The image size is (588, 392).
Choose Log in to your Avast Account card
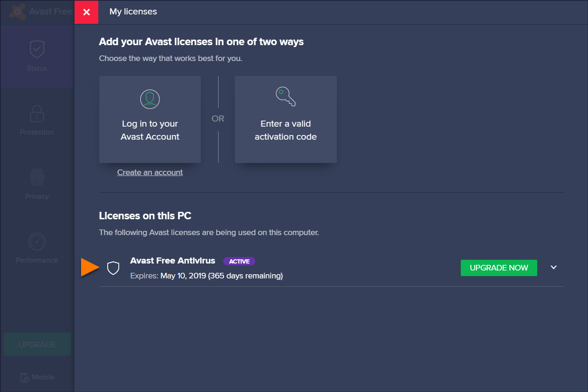coord(150,120)
